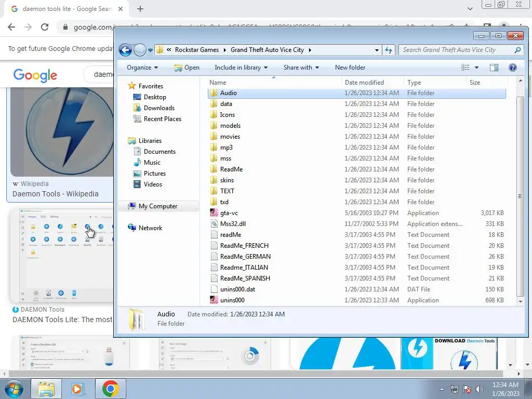Expand arrow after Grand Theft Auto Vice City breadcrumb
Image resolution: width=532 pixels, height=399 pixels.
pyautogui.click(x=310, y=50)
